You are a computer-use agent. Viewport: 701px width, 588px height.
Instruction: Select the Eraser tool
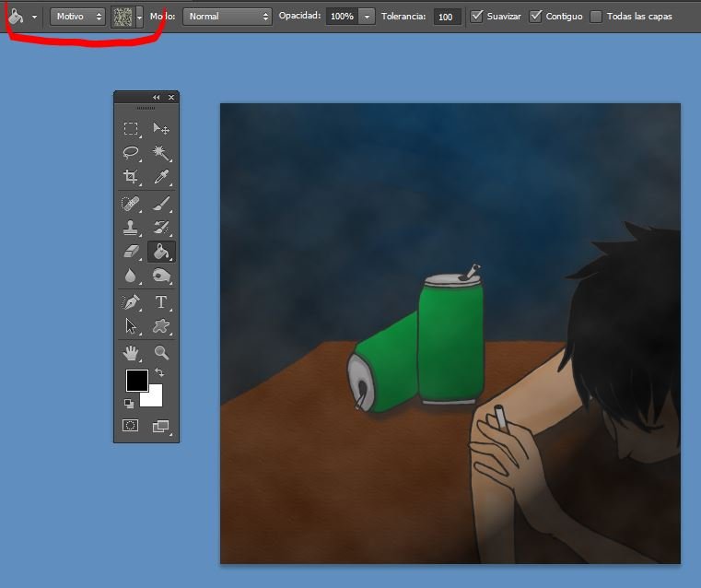131,252
